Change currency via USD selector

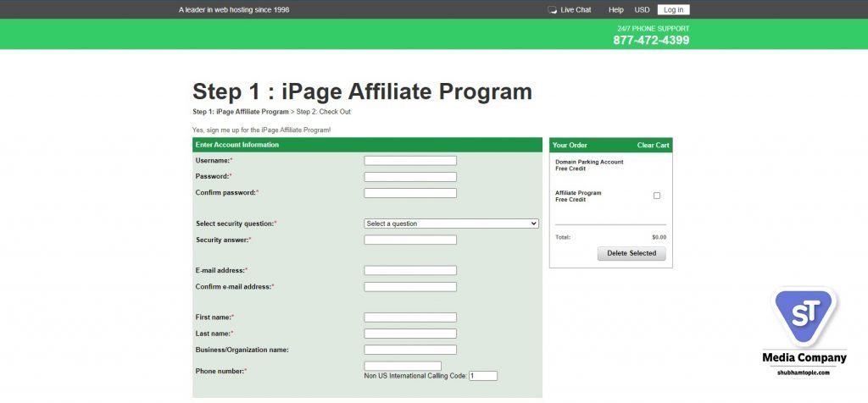[x=642, y=9]
